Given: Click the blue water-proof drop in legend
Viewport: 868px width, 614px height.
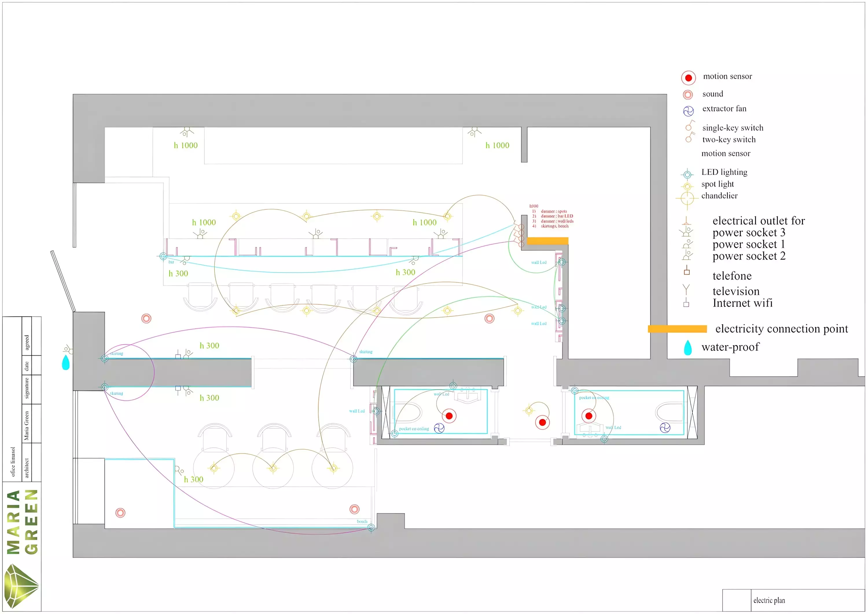Looking at the screenshot, I should [687, 348].
